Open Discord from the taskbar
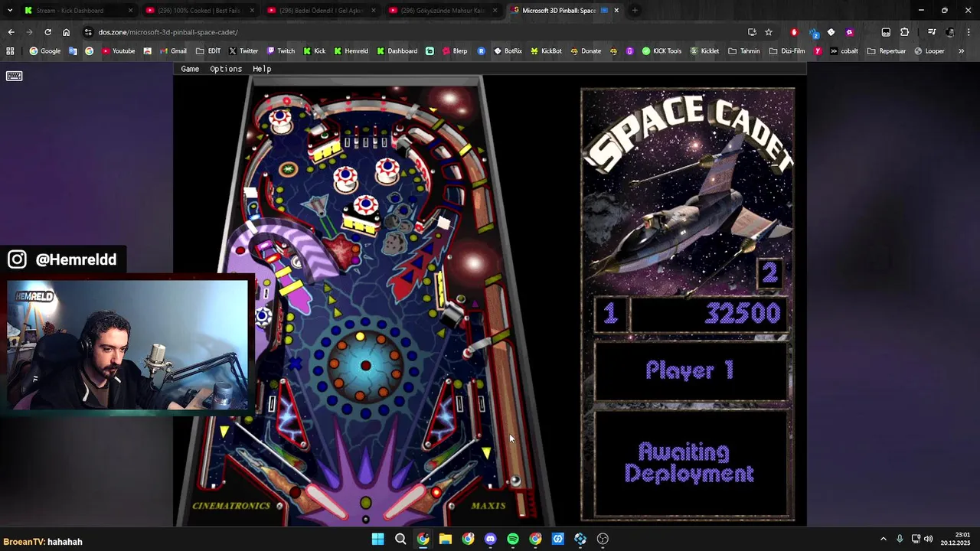 tap(491, 539)
